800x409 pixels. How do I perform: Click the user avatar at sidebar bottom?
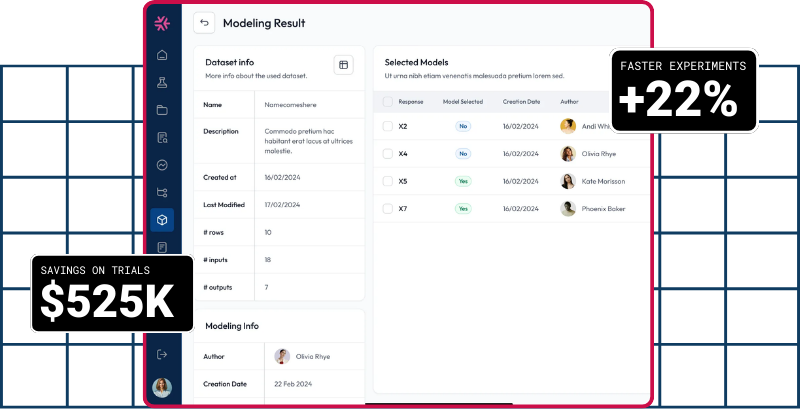pos(162,387)
